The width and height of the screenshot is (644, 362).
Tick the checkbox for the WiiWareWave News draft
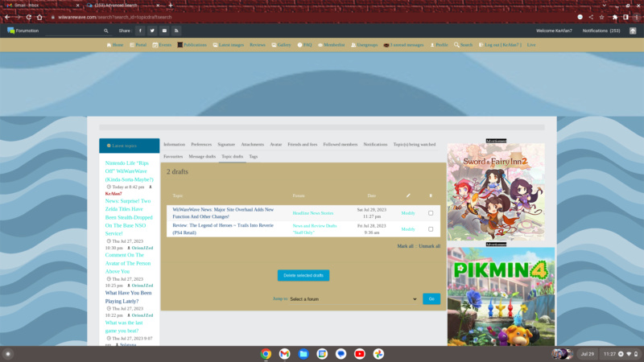431,213
